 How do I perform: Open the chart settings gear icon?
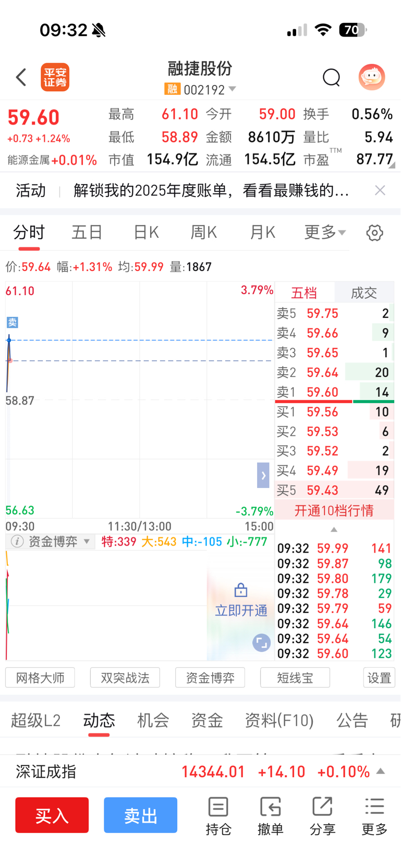click(x=374, y=233)
